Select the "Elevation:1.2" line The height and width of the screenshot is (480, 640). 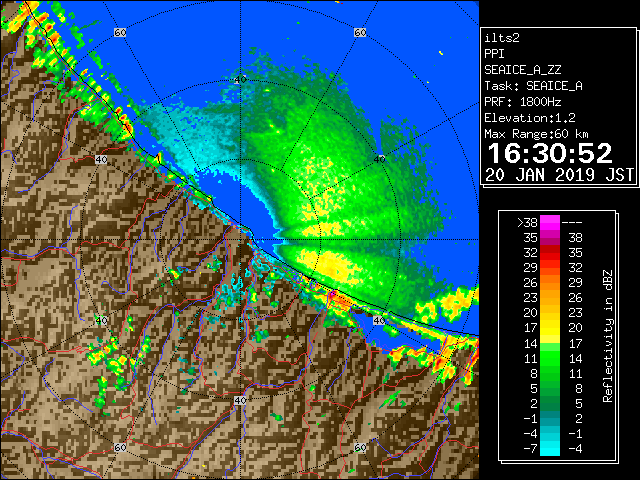[530, 118]
